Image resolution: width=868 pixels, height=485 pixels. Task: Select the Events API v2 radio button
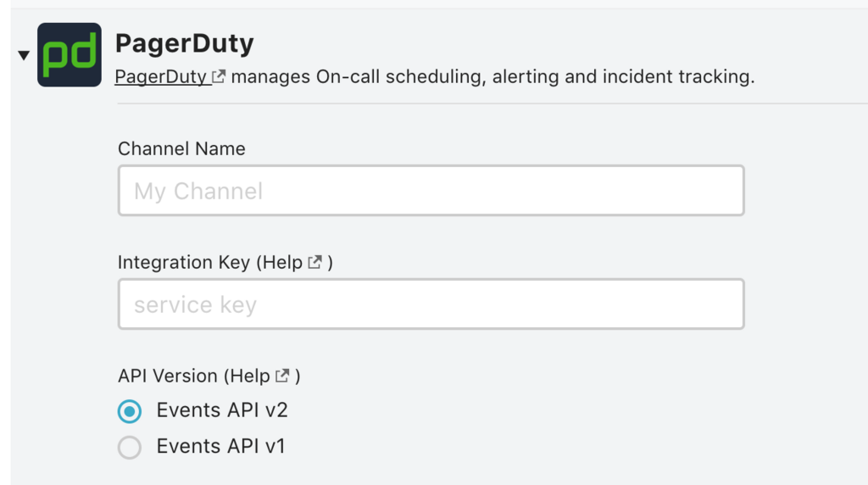(129, 411)
